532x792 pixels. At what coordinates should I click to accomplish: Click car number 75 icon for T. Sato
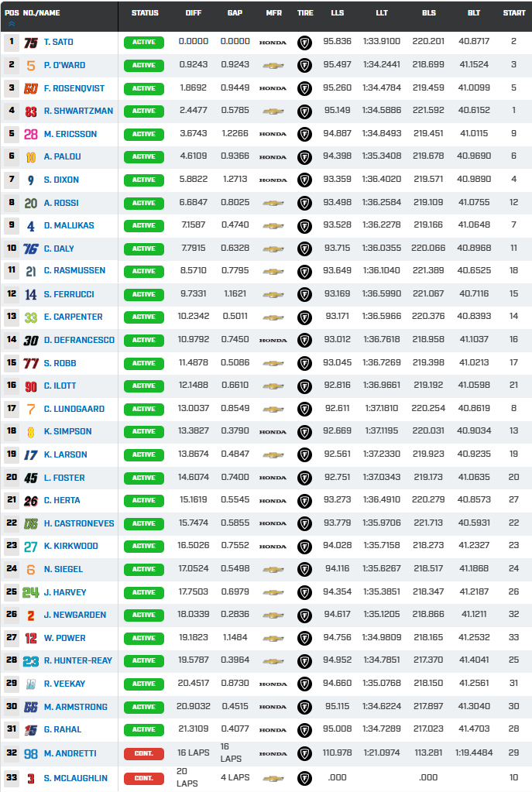31,43
